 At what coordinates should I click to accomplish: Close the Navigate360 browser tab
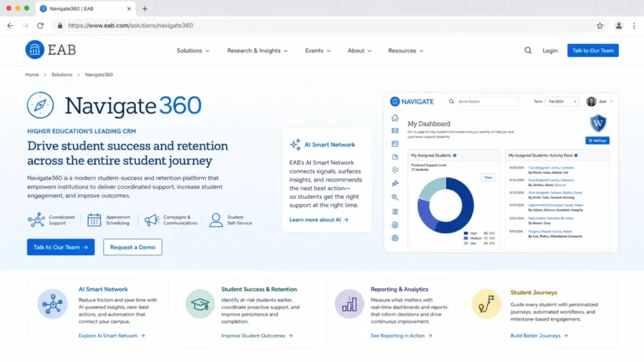tap(129, 9)
